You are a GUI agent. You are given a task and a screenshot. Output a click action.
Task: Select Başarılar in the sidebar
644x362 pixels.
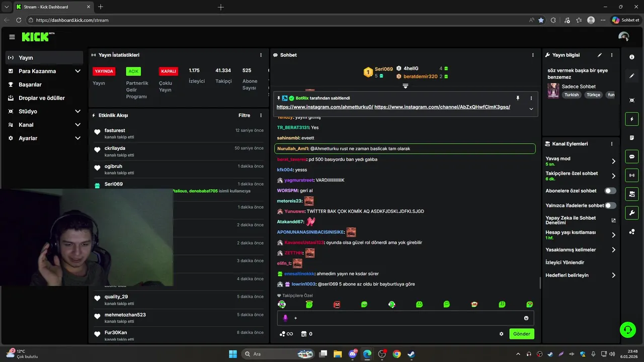coord(44,84)
